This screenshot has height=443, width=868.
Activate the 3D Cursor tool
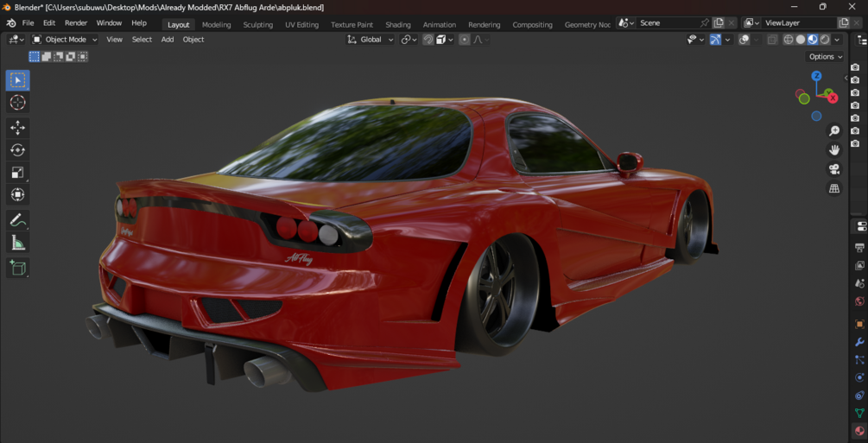click(x=18, y=103)
